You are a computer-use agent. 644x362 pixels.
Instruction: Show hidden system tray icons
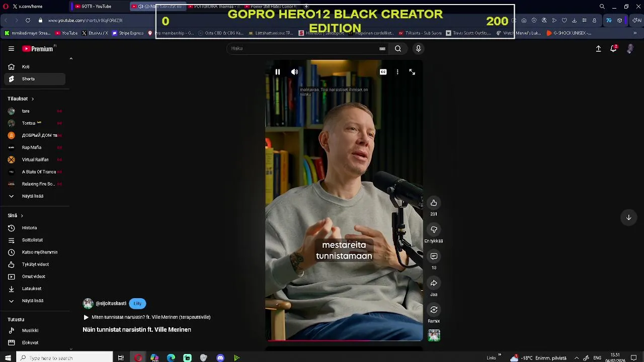[x=577, y=358]
